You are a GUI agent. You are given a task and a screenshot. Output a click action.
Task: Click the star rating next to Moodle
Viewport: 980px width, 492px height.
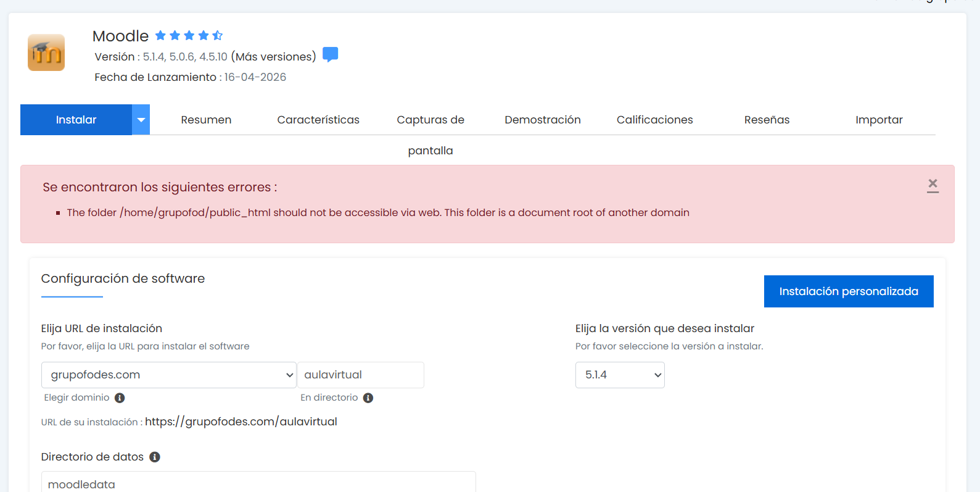[x=189, y=36]
